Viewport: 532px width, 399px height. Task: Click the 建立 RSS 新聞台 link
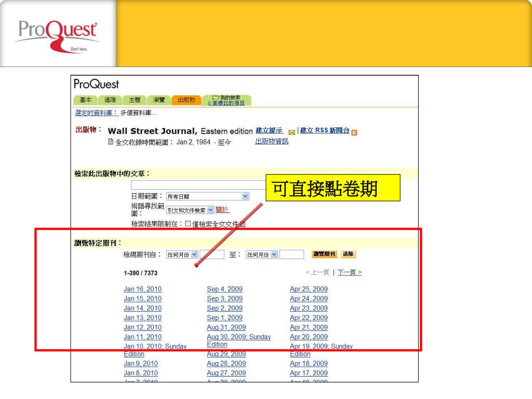click(x=325, y=130)
